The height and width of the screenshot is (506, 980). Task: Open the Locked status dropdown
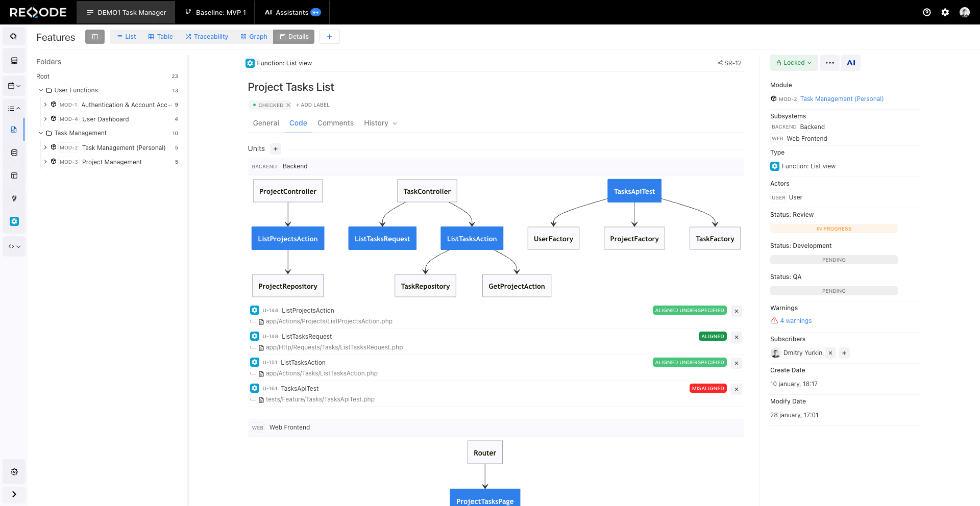click(x=794, y=63)
